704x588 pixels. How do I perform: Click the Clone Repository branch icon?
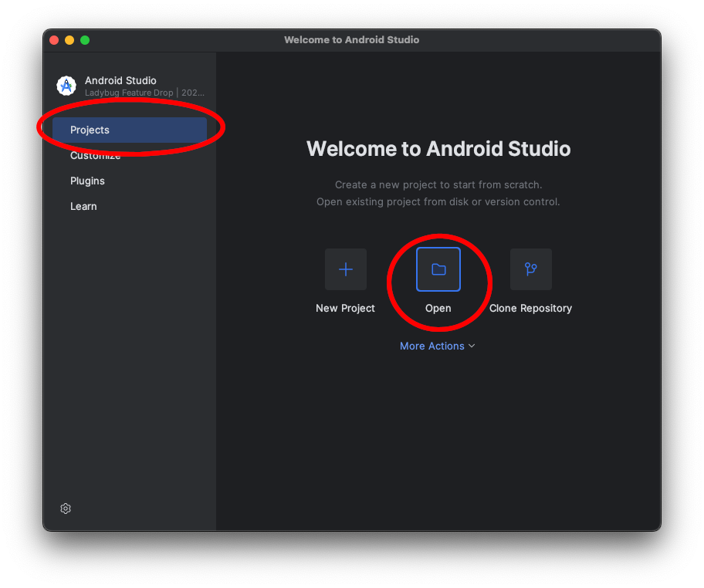tap(530, 269)
